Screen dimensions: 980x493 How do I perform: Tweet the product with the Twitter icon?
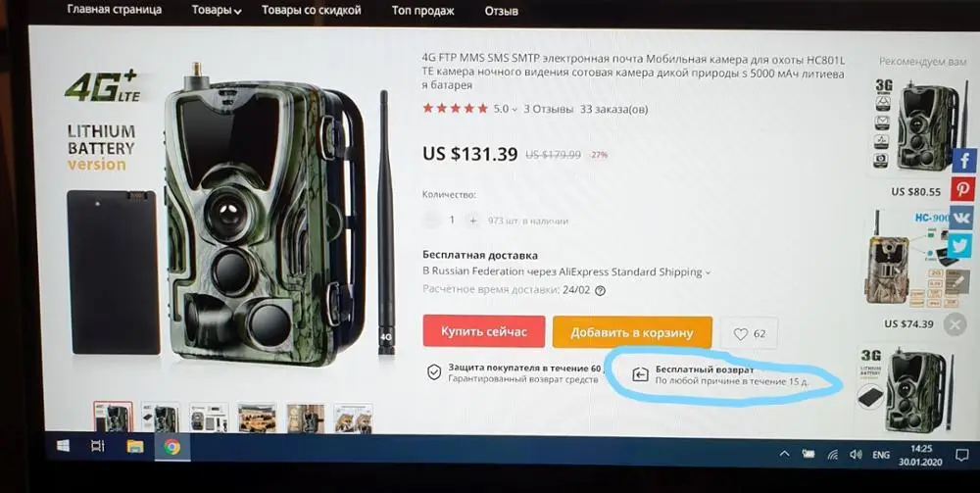coord(961,246)
